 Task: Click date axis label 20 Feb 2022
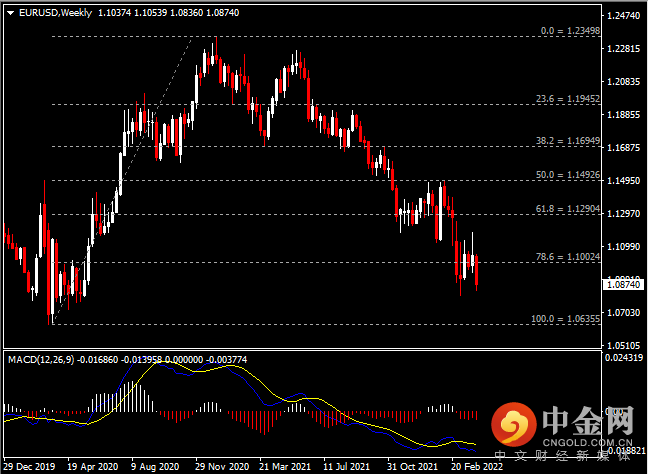click(x=477, y=467)
